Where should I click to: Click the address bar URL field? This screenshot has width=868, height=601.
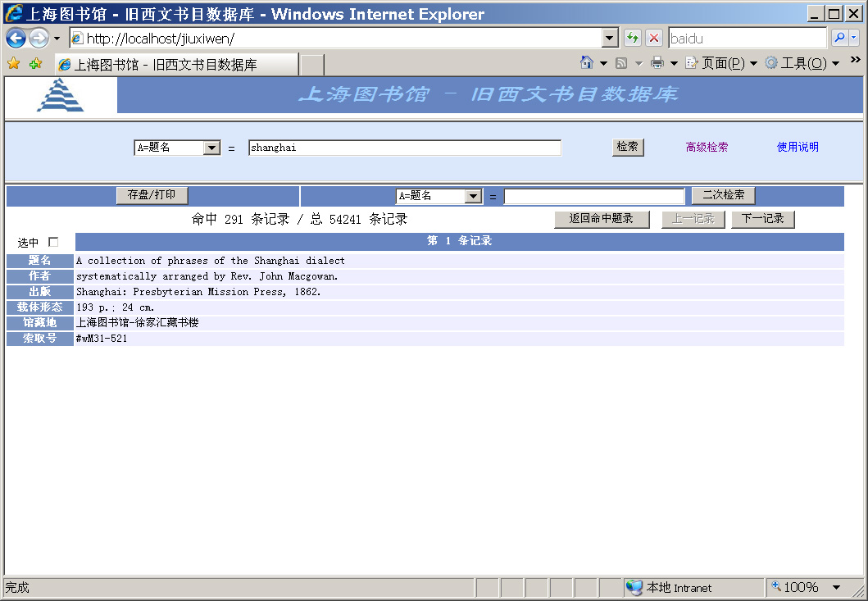pyautogui.click(x=336, y=39)
